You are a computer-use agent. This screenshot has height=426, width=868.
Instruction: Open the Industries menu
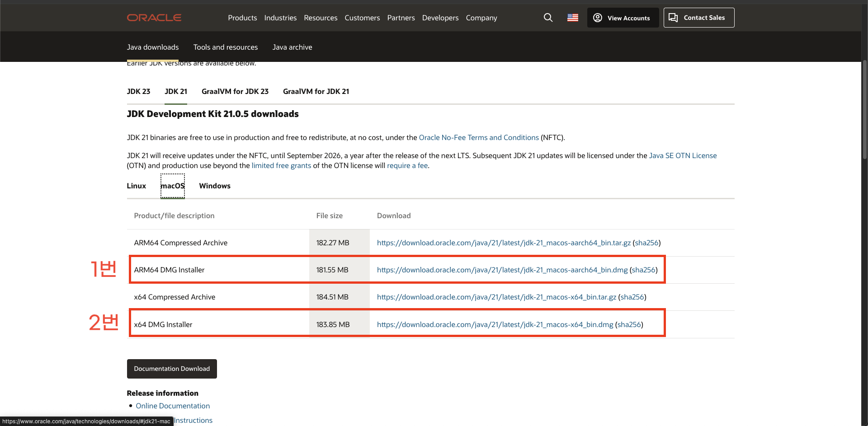280,18
